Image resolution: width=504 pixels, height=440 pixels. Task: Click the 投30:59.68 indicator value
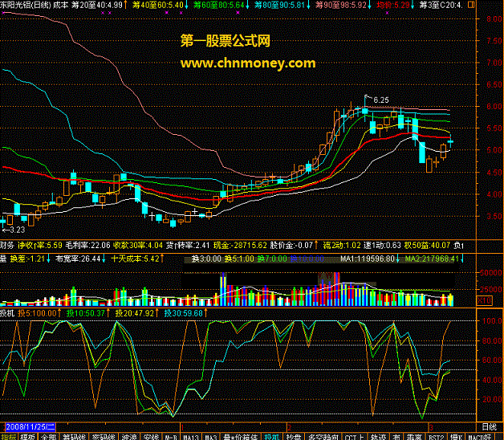[184, 313]
